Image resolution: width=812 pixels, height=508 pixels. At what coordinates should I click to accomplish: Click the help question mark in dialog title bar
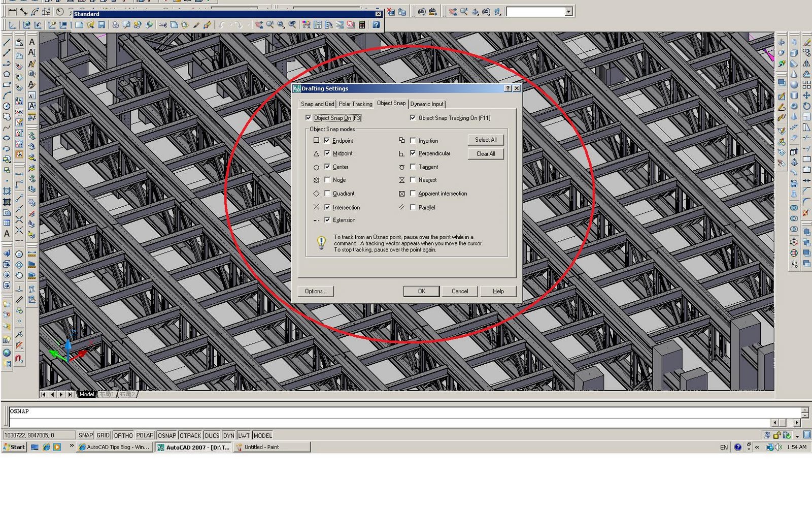[507, 88]
